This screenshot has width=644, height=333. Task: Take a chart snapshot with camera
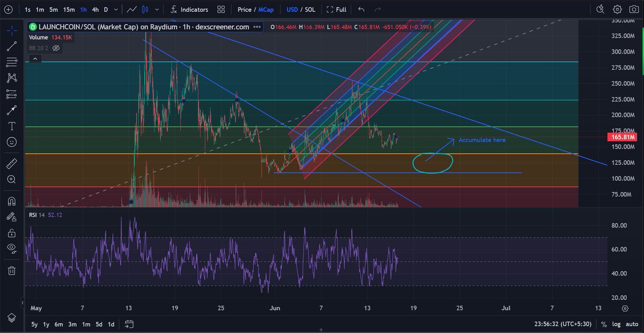pos(633,10)
